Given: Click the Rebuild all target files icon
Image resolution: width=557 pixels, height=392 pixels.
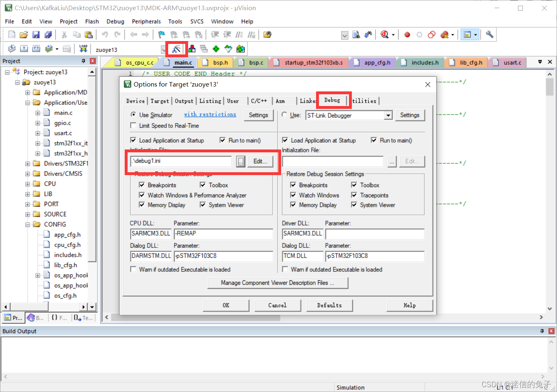Looking at the screenshot, I should pos(36,49).
